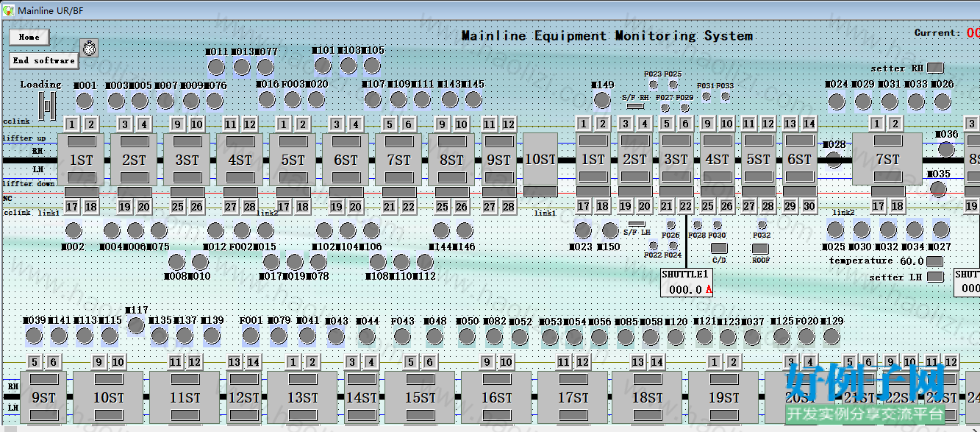This screenshot has width=980, height=432.
Task: Select the 035 indicator lamp
Action: pyautogui.click(x=937, y=189)
